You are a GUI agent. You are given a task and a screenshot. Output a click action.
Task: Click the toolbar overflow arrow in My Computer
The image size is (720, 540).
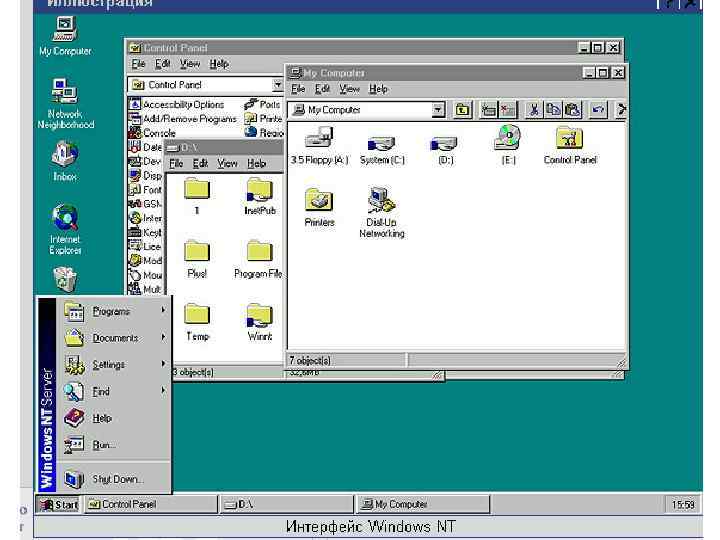pyautogui.click(x=621, y=110)
